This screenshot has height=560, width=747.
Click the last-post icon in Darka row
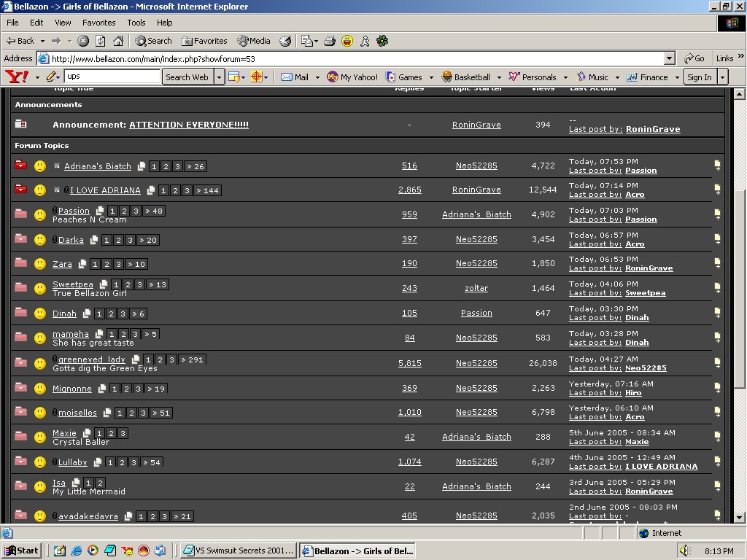coord(717,239)
